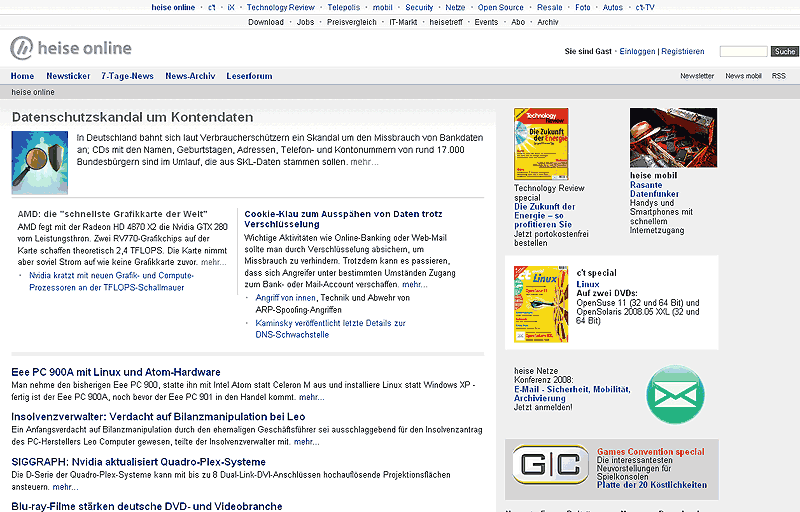Open the SIGGRAPH Nvidia Quadro-Plex headline
This screenshot has width=800, height=512.
point(138,462)
